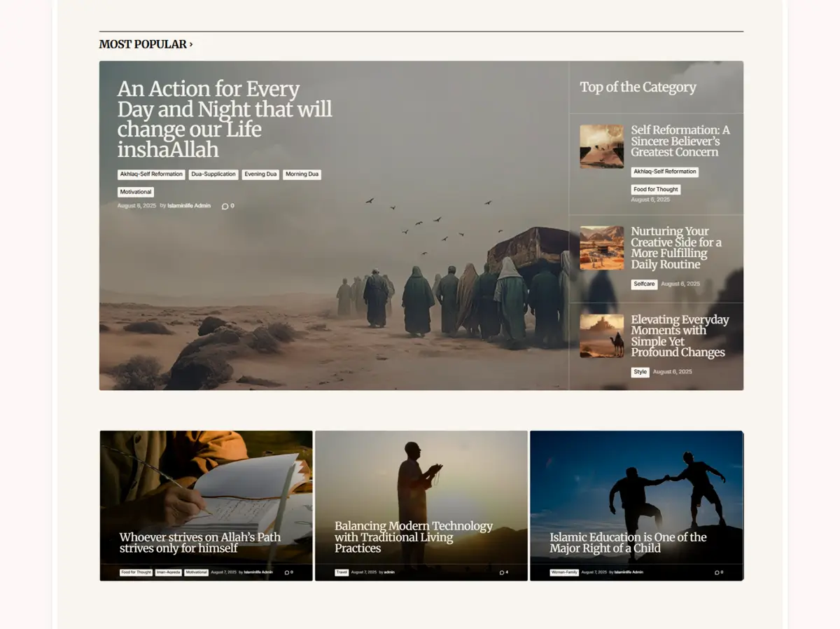This screenshot has height=629, width=840.
Task: Select the 'Dua-Supplication' tag on featured post
Action: point(213,174)
